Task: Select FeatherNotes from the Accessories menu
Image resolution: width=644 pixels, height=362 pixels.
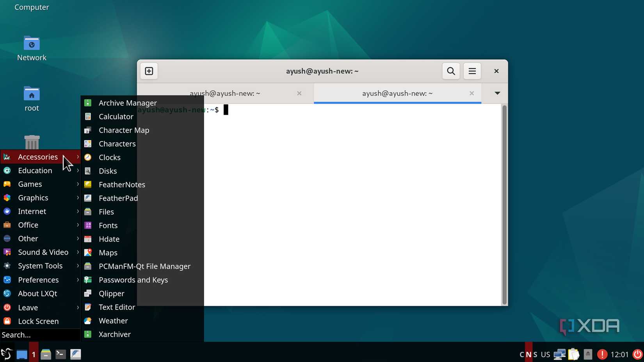Action: pyautogui.click(x=122, y=184)
